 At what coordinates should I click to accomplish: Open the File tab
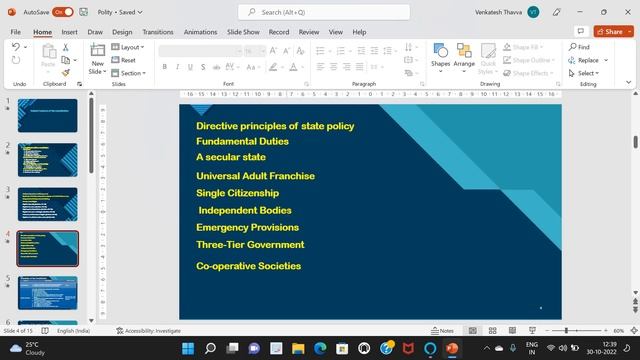16,32
